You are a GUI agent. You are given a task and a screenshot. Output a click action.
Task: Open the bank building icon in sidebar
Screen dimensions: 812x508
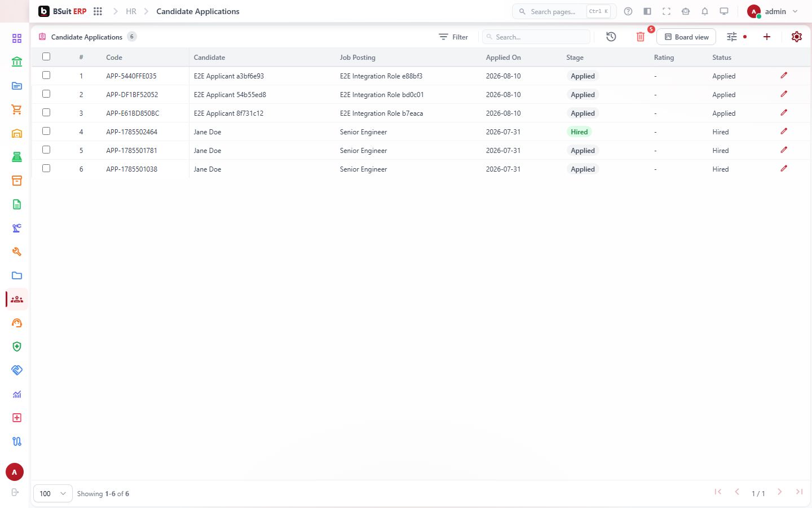click(17, 62)
